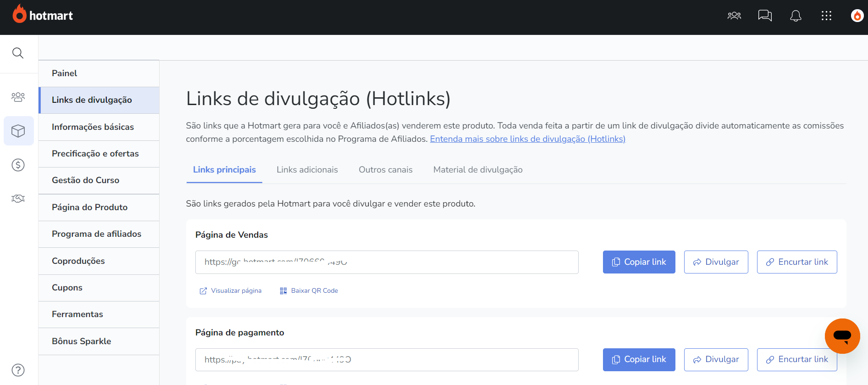The width and height of the screenshot is (868, 385).
Task: Open the audience group icon in sidebar
Action: tap(18, 97)
